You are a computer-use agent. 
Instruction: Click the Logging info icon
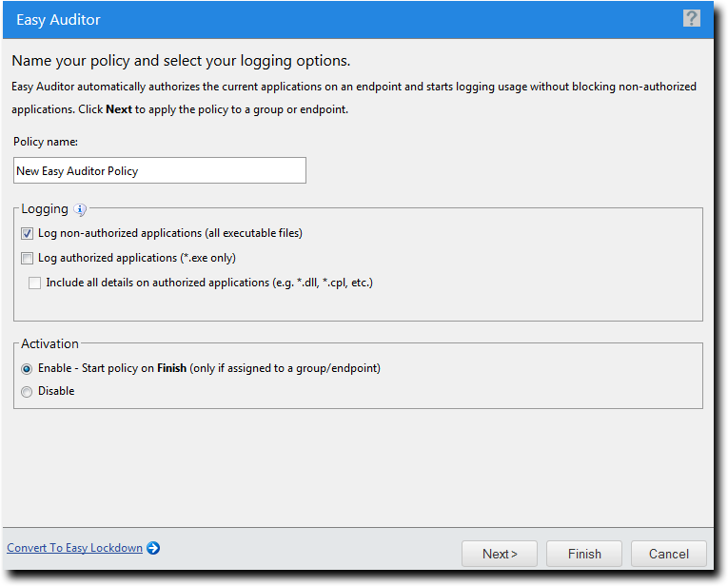pyautogui.click(x=80, y=210)
